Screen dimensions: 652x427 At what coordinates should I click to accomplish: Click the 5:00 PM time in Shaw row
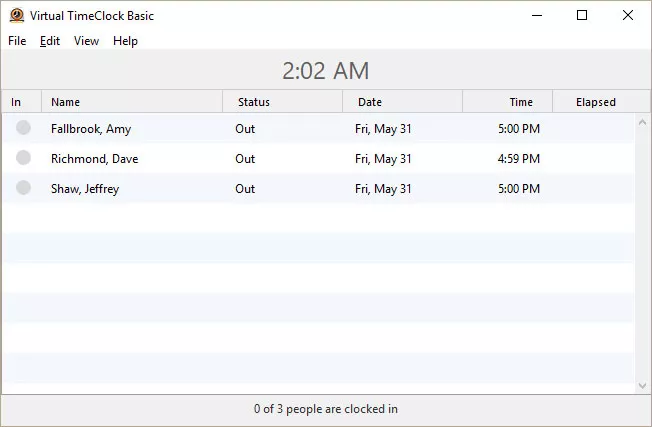click(x=519, y=189)
